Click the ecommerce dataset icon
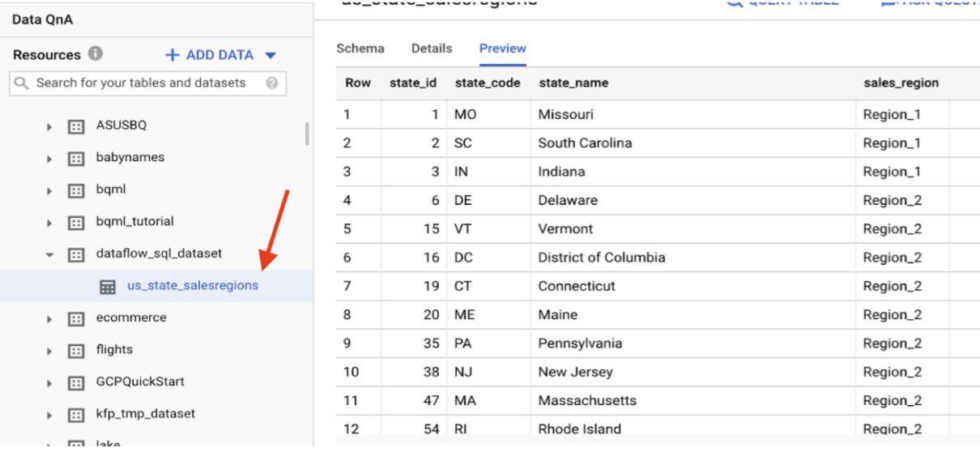The width and height of the screenshot is (980, 452). 76,318
